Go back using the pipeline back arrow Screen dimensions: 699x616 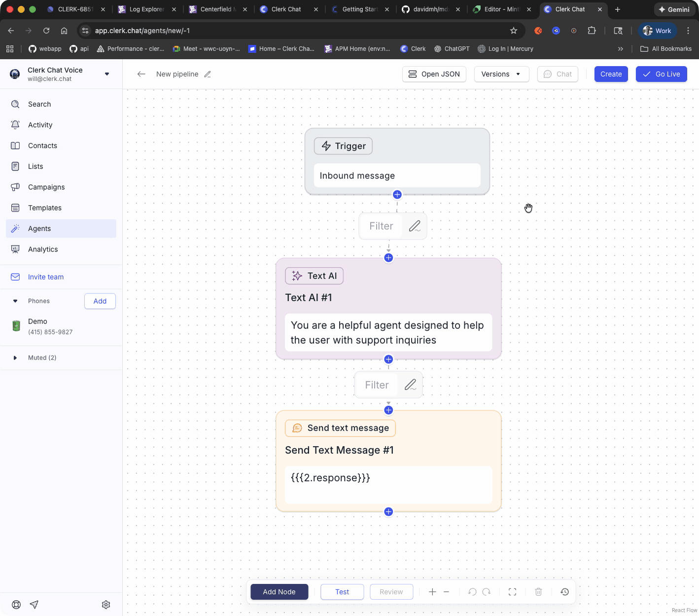pos(141,74)
